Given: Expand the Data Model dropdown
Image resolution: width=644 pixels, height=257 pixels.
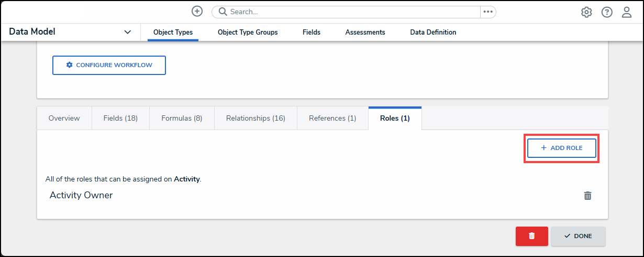Looking at the screenshot, I should [x=127, y=32].
